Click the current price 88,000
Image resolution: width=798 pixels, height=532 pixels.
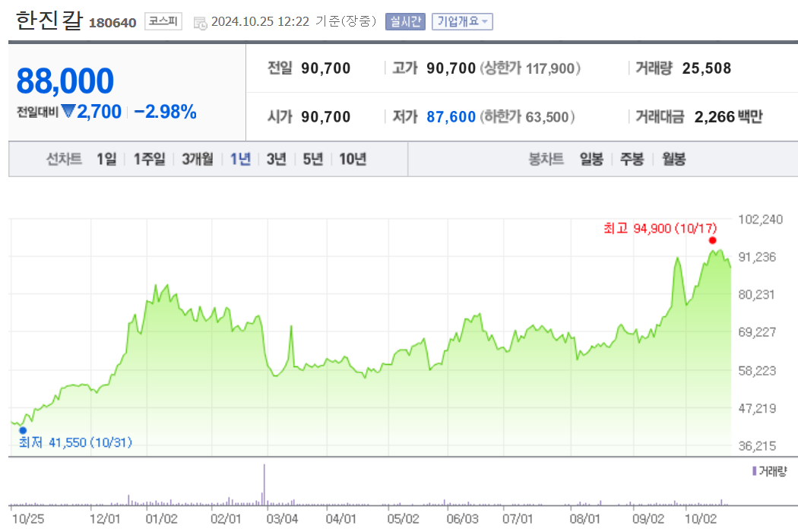click(65, 81)
